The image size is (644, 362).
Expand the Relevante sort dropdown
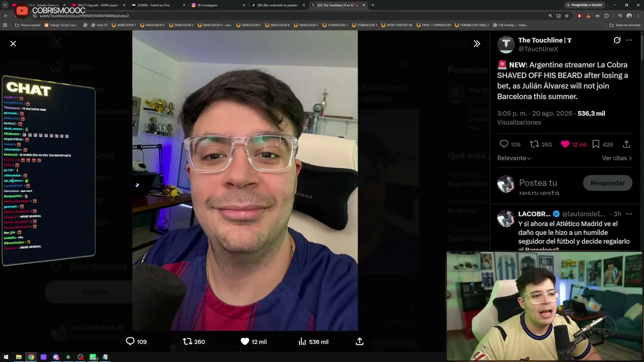click(514, 158)
